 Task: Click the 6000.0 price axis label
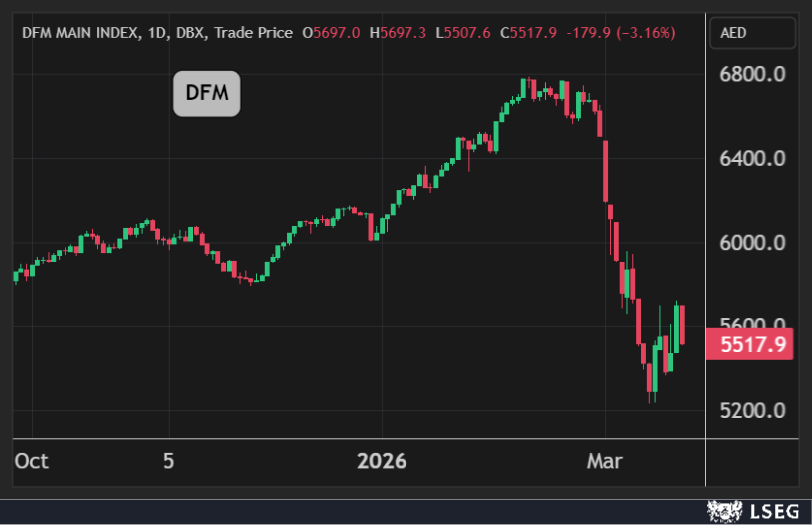click(x=753, y=243)
